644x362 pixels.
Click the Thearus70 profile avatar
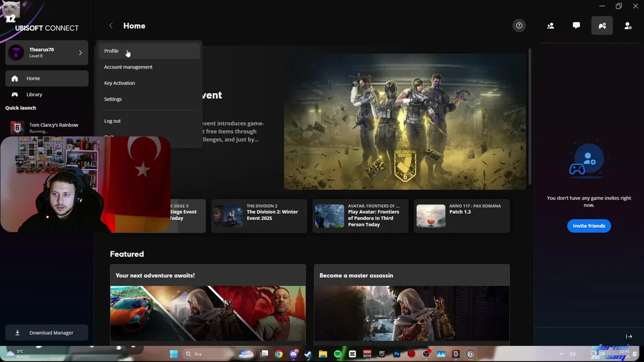pyautogui.click(x=16, y=52)
